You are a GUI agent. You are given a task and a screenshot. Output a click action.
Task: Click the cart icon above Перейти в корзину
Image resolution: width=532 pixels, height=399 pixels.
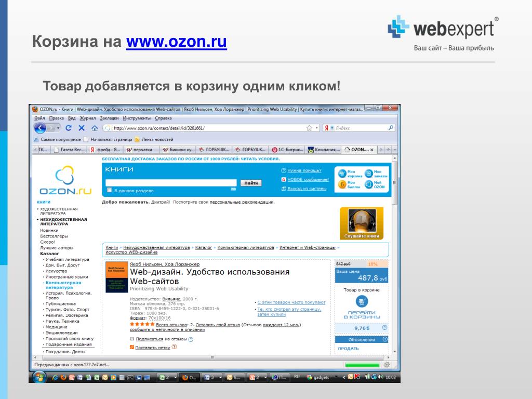[362, 301]
